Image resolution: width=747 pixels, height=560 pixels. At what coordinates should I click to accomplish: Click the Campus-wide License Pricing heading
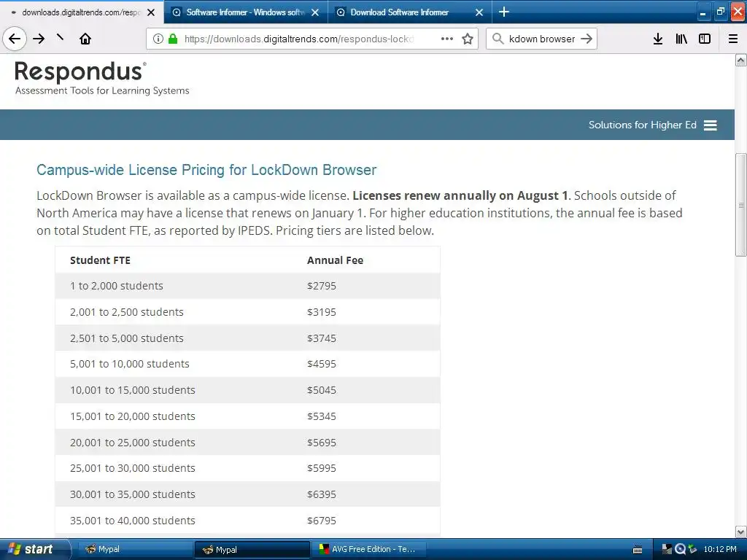[x=206, y=169]
